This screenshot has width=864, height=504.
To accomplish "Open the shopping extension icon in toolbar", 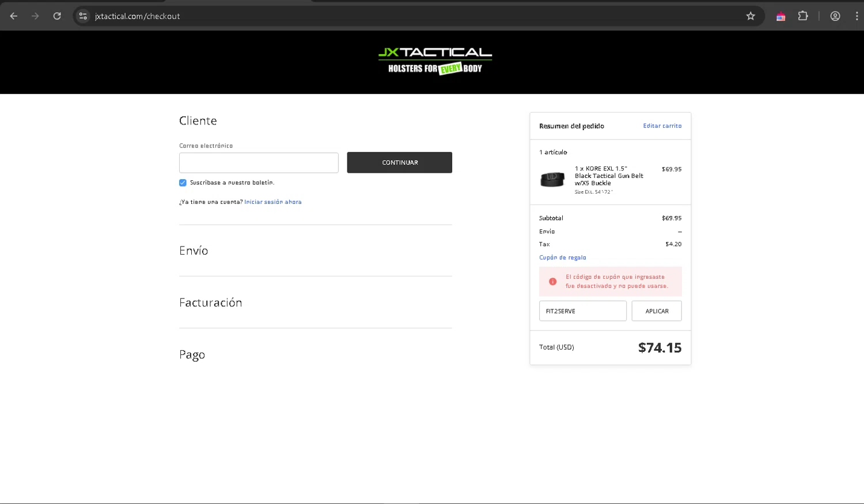I will [780, 16].
